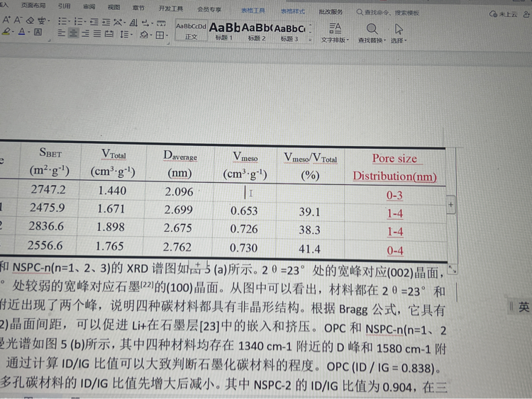Image resolution: width=532 pixels, height=399 pixels.
Task: Open the highlight color dropdown arrow
Action: tap(13, 32)
